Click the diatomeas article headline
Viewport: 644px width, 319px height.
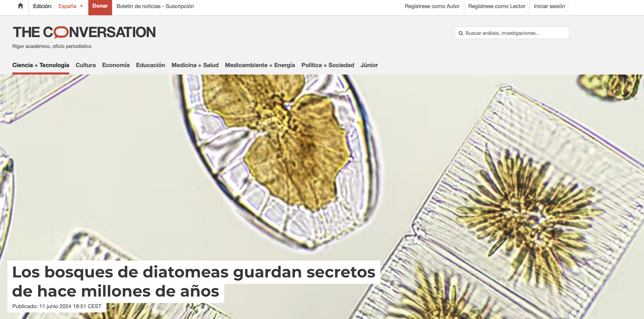coord(194,282)
